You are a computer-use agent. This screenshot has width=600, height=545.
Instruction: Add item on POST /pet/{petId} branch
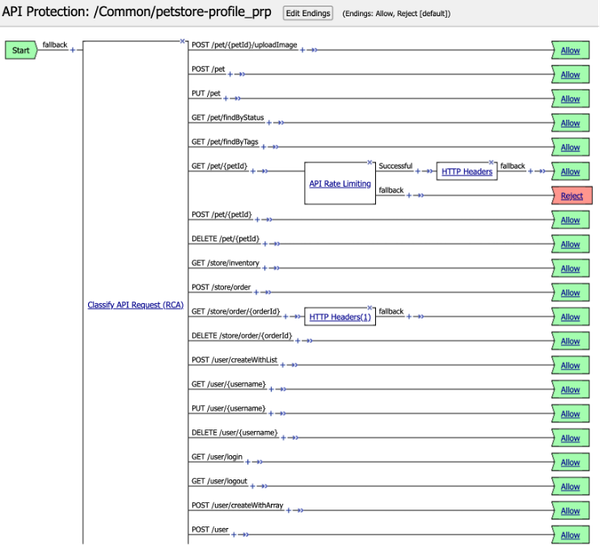(257, 220)
